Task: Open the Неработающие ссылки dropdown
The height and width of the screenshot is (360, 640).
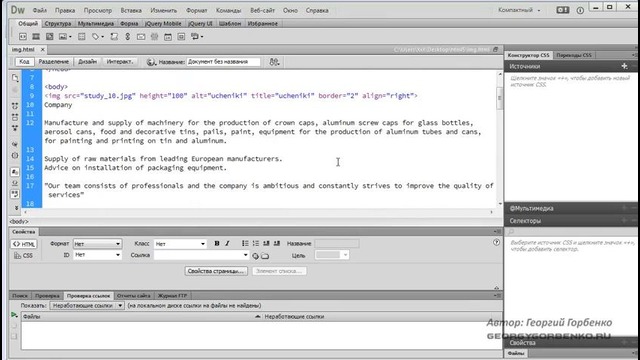Action: point(87,305)
